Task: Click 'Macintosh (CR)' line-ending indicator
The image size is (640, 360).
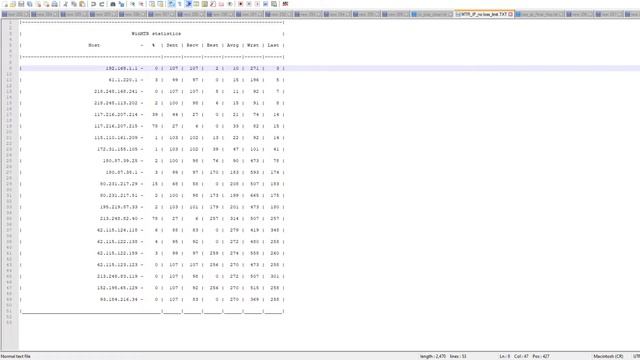Action: [608, 356]
